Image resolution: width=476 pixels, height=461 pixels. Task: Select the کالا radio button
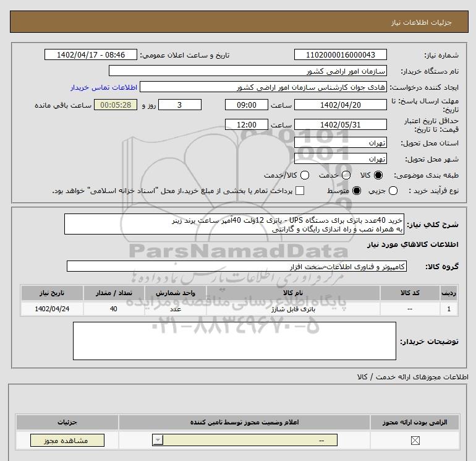[378, 175]
